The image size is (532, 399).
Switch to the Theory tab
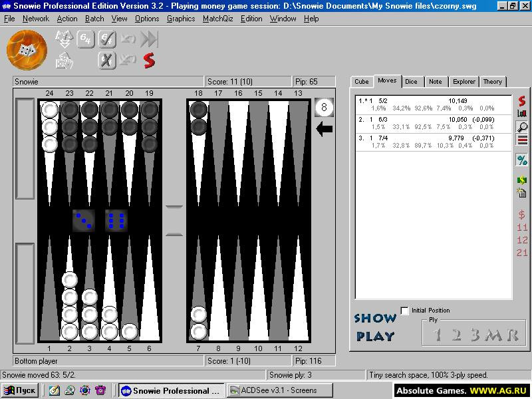(x=493, y=81)
